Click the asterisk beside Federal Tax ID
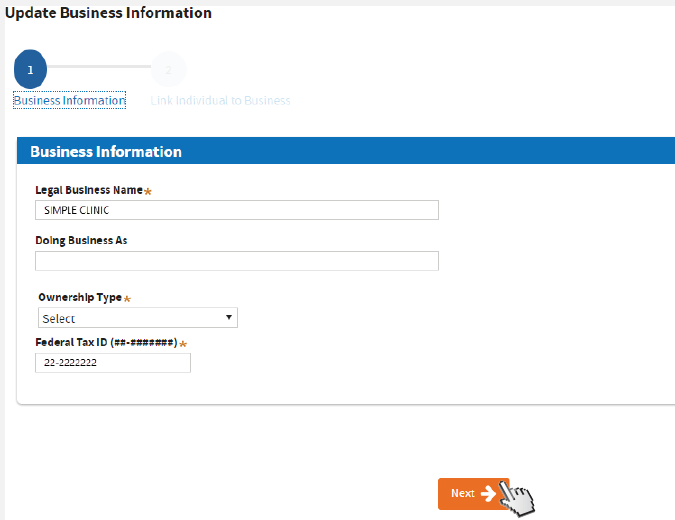 (x=183, y=344)
